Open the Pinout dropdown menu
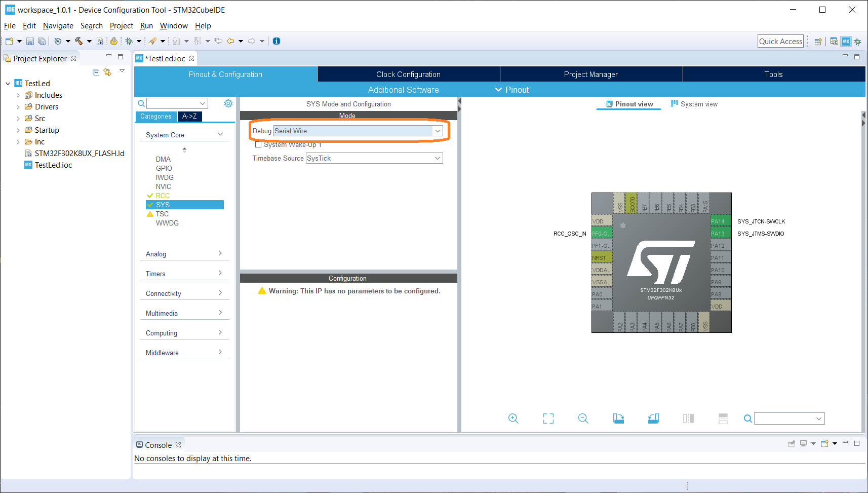Image resolution: width=868 pixels, height=493 pixels. click(x=512, y=90)
